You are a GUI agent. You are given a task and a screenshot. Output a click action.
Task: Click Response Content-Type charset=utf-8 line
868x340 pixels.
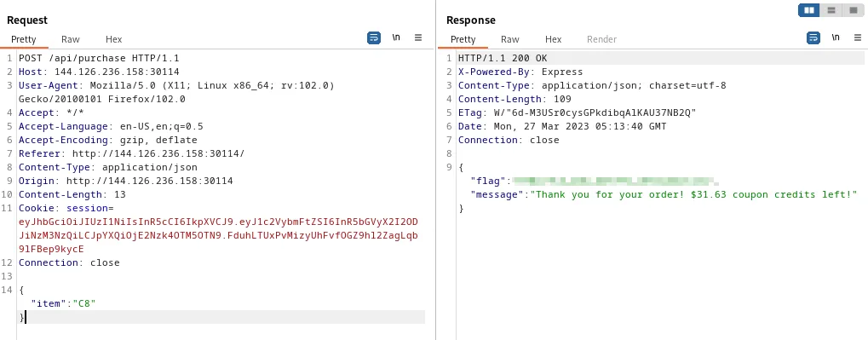pyautogui.click(x=592, y=85)
